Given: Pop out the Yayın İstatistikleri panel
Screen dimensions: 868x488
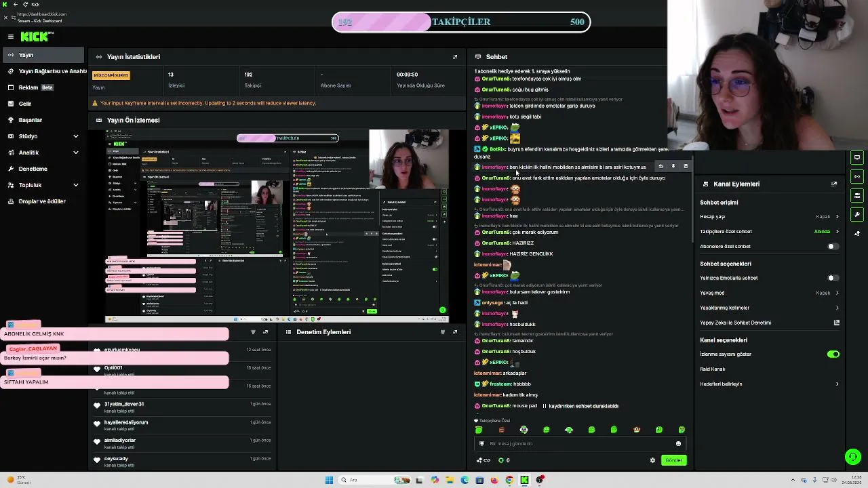Looking at the screenshot, I should 455,57.
